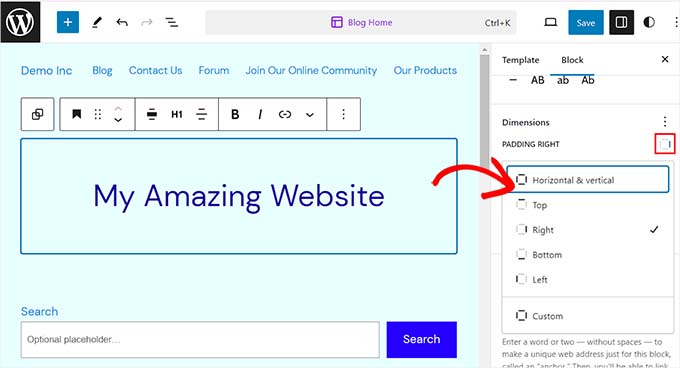This screenshot has width=680, height=368.
Task: Open the document List View
Action: click(172, 22)
